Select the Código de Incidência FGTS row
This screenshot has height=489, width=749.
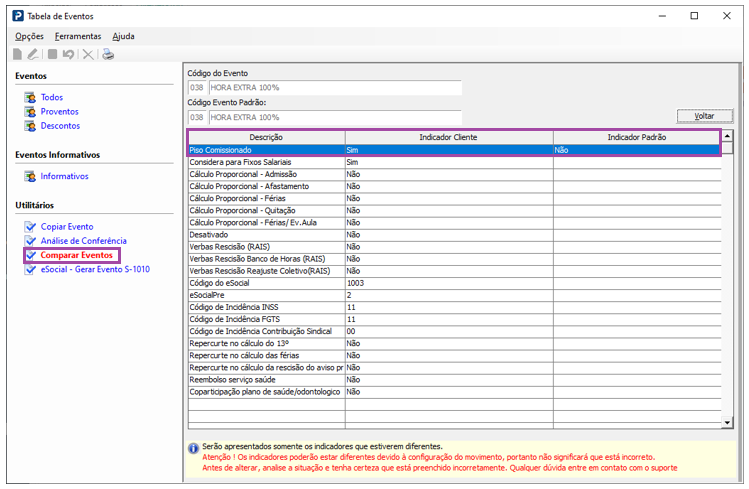(454, 319)
